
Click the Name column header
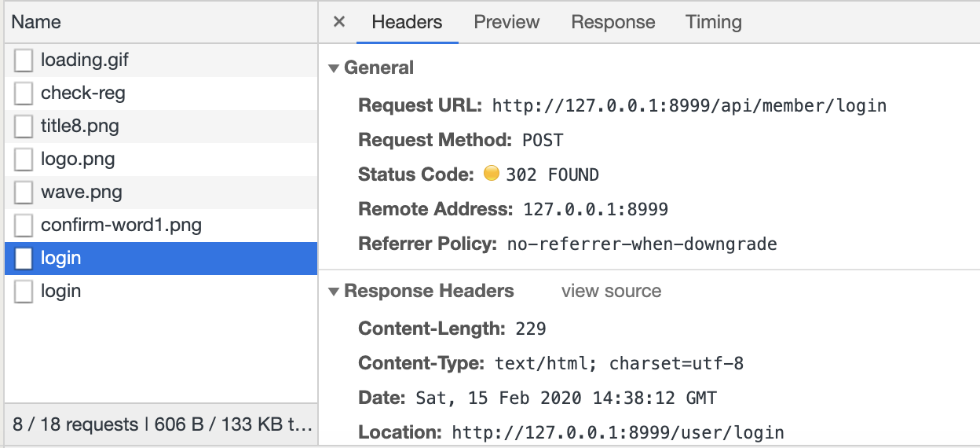[36, 22]
